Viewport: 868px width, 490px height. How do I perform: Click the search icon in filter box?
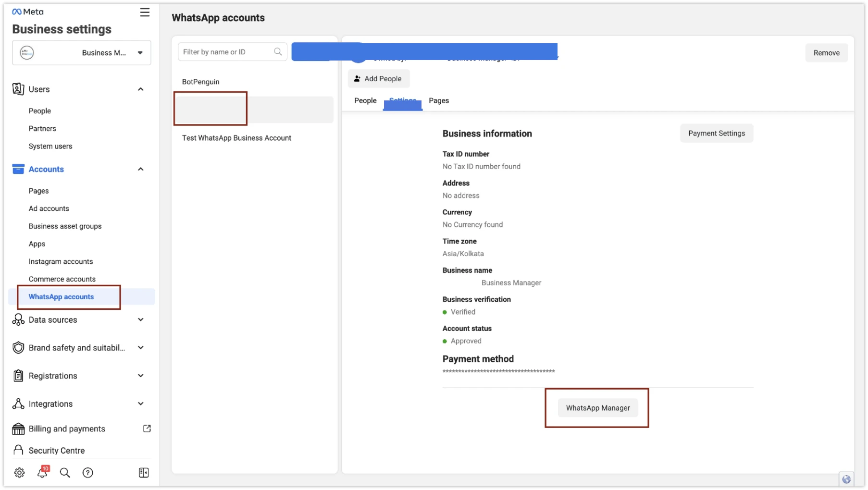point(278,52)
